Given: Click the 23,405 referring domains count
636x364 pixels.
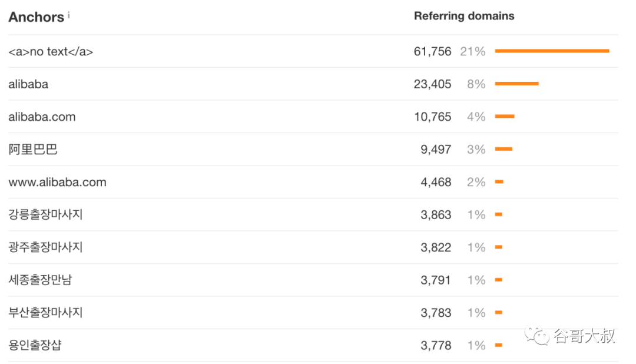Looking at the screenshot, I should [x=432, y=84].
